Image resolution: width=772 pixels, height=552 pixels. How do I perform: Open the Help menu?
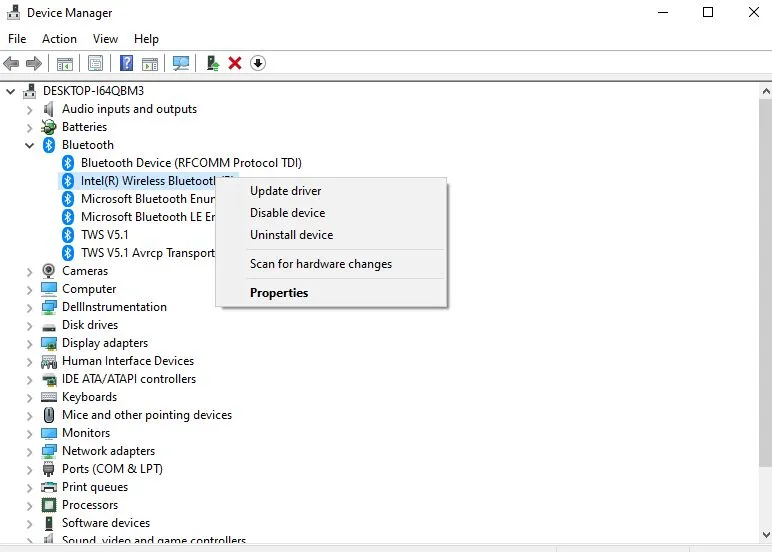coord(146,39)
